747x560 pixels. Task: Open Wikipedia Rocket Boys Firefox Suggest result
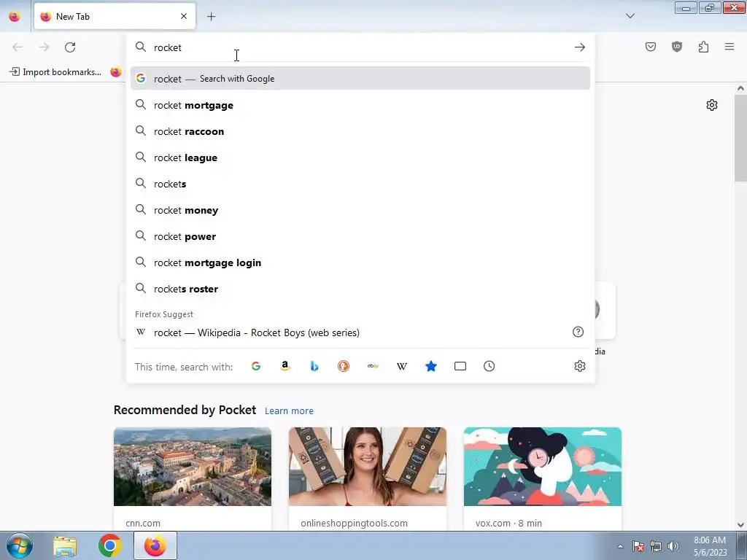coord(351,332)
